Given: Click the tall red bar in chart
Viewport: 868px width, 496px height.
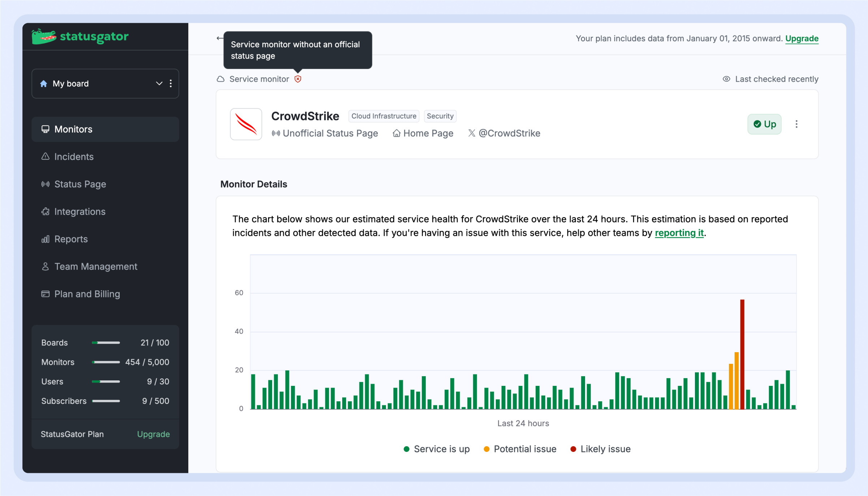Looking at the screenshot, I should [742, 354].
